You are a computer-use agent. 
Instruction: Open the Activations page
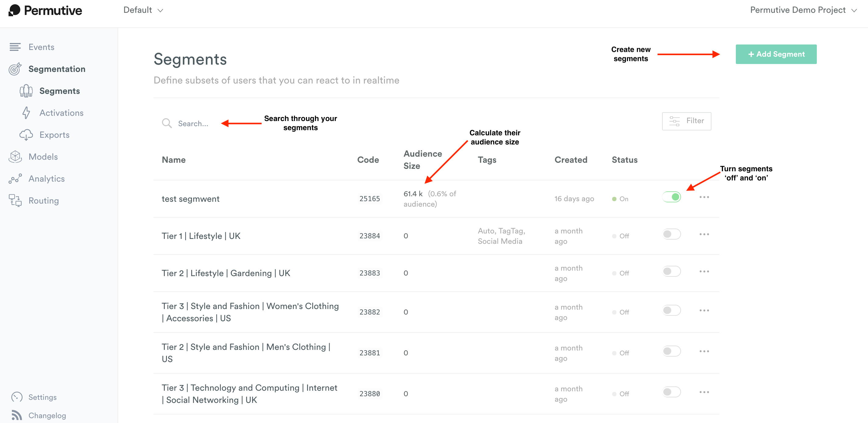(x=61, y=113)
